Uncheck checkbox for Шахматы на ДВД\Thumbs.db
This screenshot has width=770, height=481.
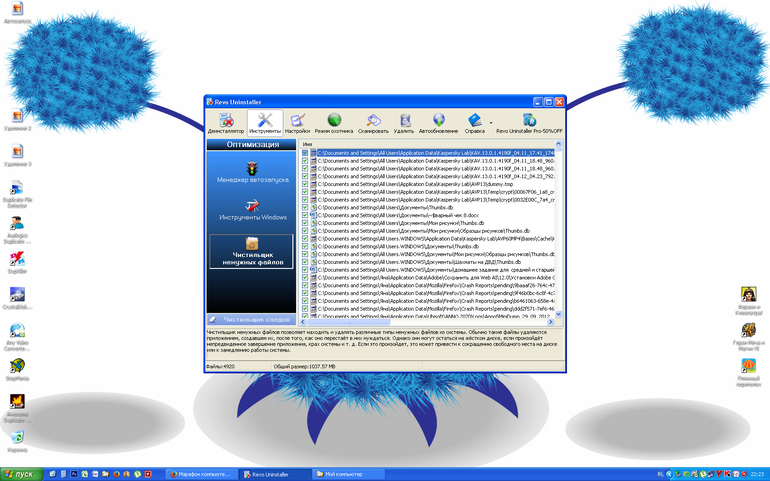[305, 262]
